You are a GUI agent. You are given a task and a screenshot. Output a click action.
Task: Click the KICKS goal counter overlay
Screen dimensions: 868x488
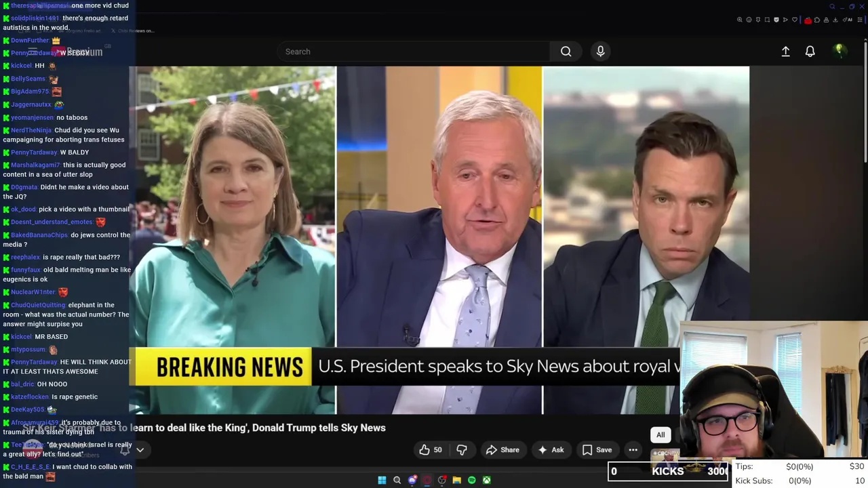[x=668, y=472]
